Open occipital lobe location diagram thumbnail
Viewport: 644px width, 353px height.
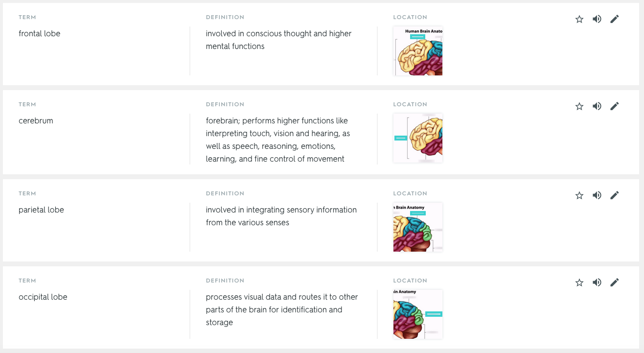pos(418,314)
